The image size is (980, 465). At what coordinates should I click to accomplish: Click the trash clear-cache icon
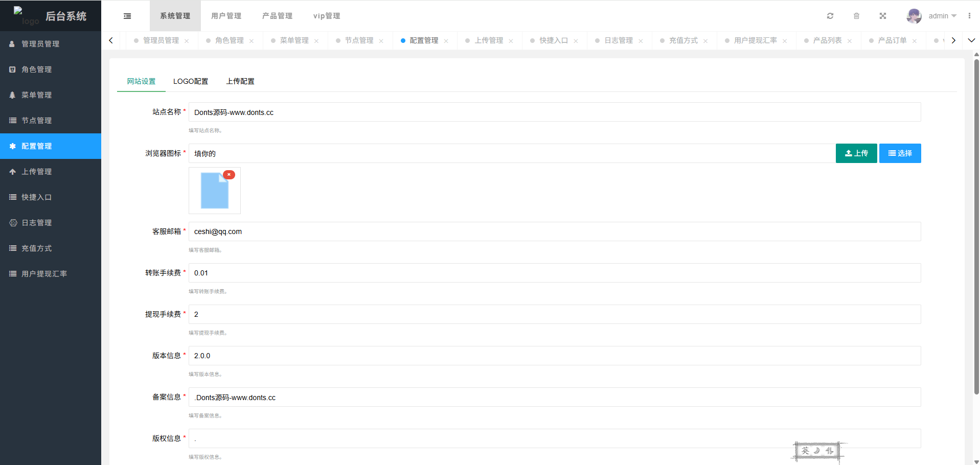[x=856, y=16]
